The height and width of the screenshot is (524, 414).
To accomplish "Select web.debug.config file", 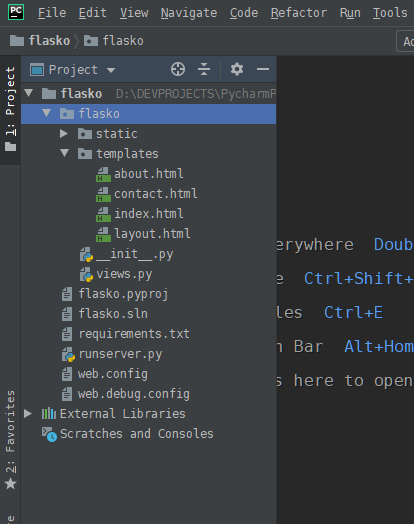I will (x=149, y=394).
